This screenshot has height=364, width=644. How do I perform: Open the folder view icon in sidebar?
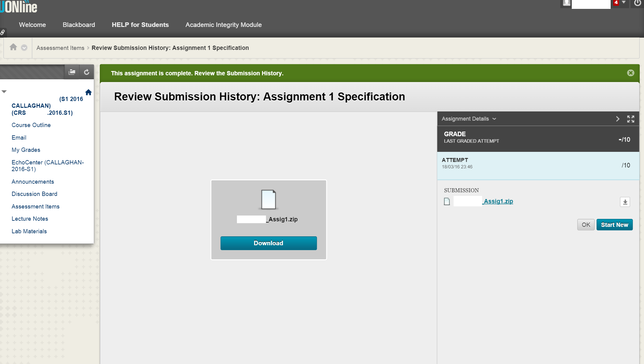72,72
